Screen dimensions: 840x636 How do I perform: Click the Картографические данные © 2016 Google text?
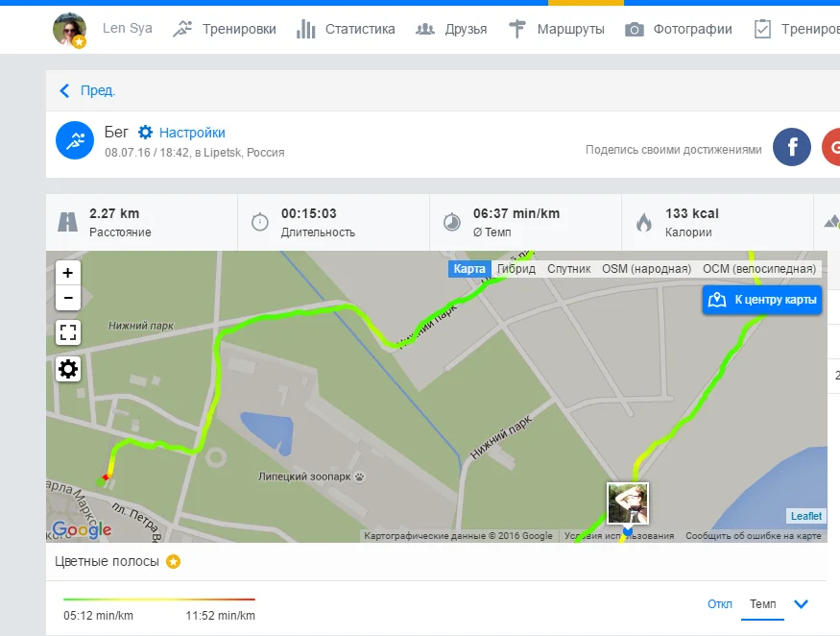click(458, 536)
